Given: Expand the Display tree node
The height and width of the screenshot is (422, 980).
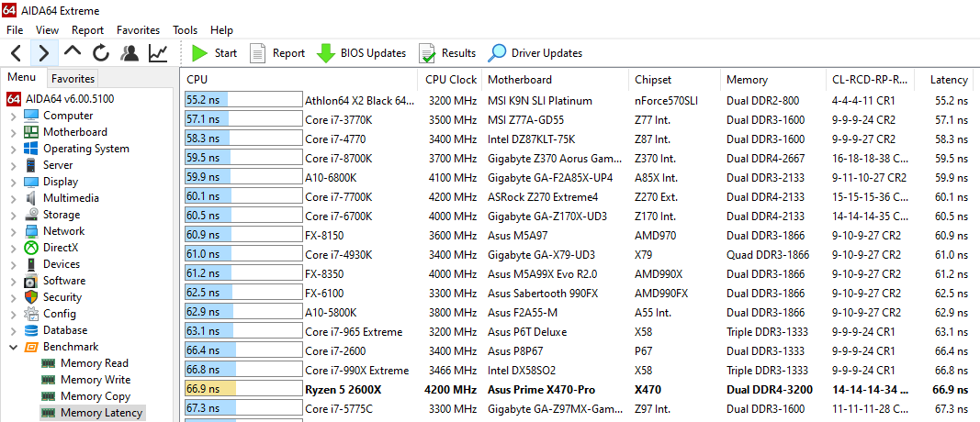Looking at the screenshot, I should (14, 183).
